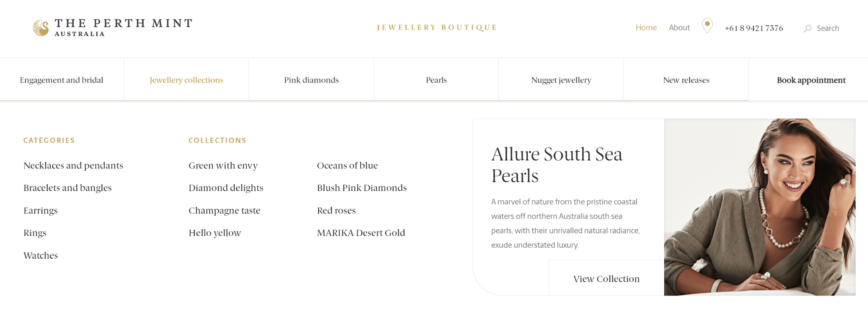Open the Earrings category

[41, 210]
